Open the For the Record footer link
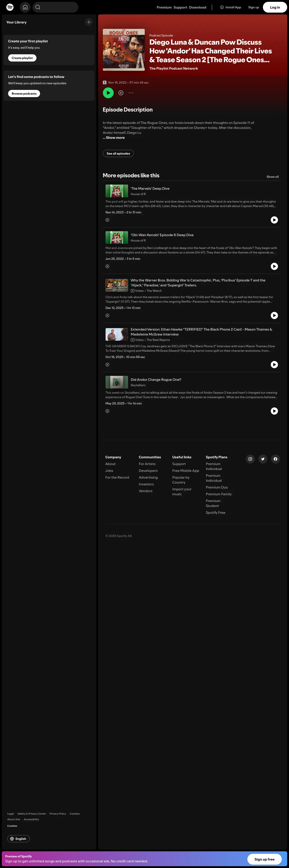289x868 pixels. (117, 477)
